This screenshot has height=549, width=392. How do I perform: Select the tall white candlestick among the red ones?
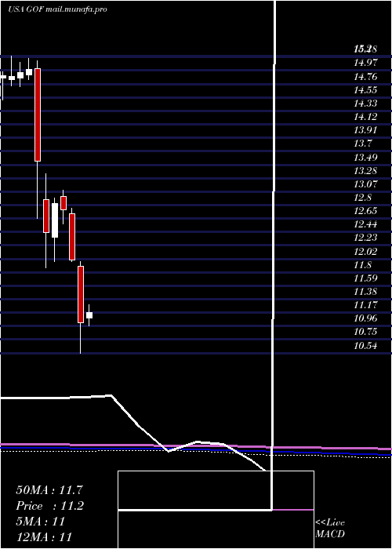(55, 220)
